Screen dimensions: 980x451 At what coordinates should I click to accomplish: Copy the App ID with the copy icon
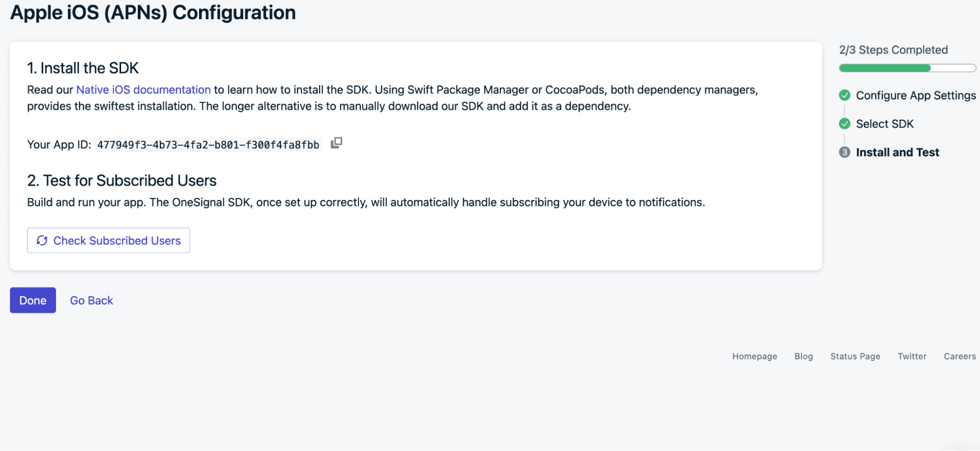[336, 143]
